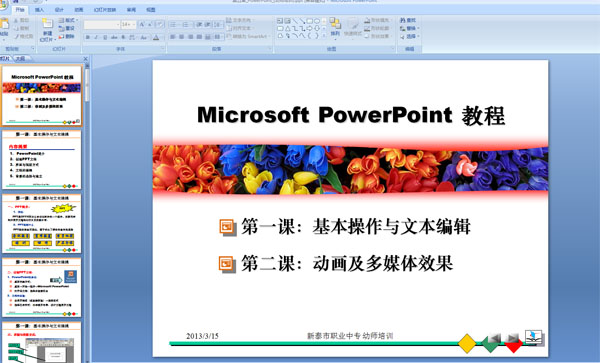Open the Arrange (排列) dropdown
The width and height of the screenshot is (600, 363).
[335, 28]
